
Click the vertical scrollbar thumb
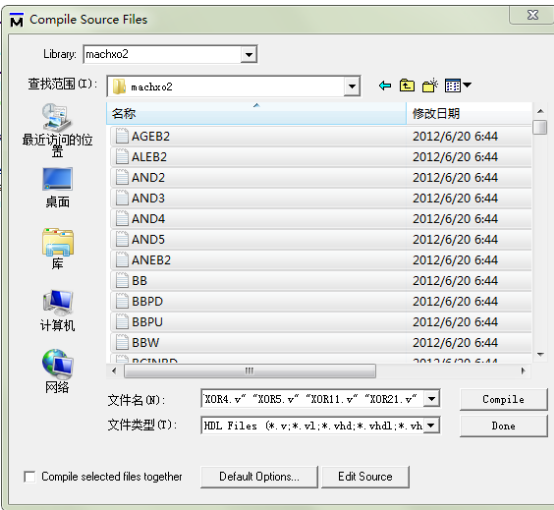(x=540, y=127)
